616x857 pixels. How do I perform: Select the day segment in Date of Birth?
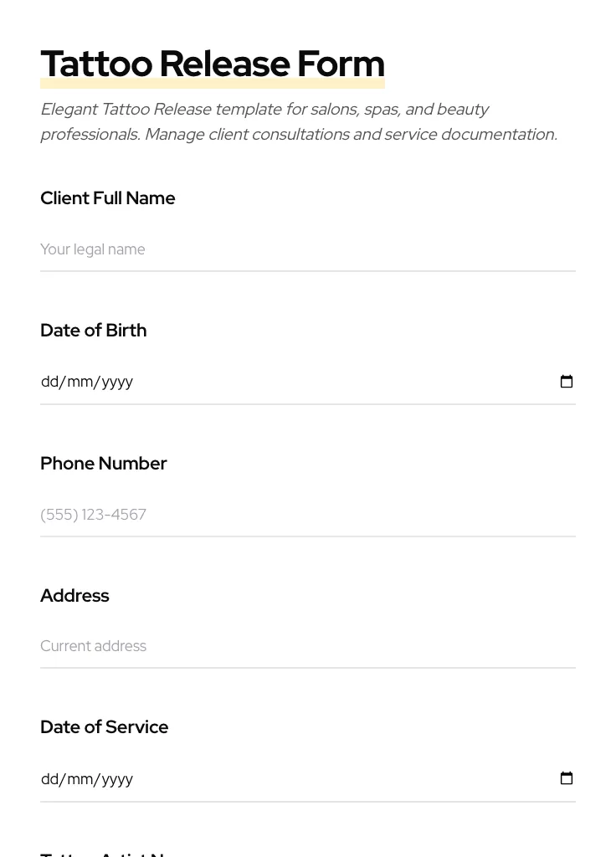coord(49,382)
